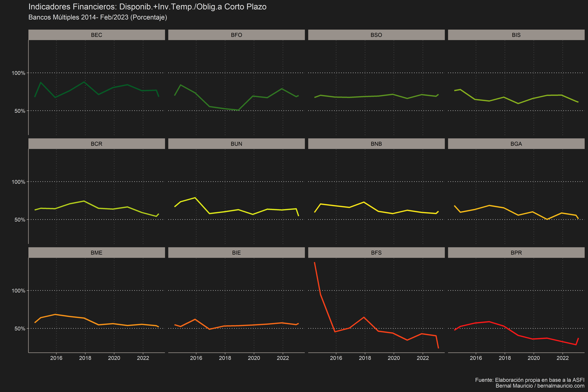Click the middle row 50% axis label
588x392 pixels.
coord(20,220)
